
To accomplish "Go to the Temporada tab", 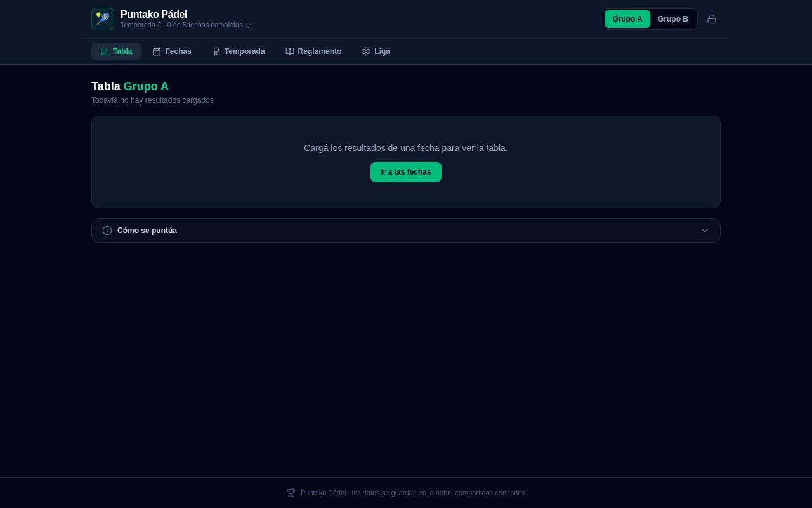I will [x=239, y=51].
